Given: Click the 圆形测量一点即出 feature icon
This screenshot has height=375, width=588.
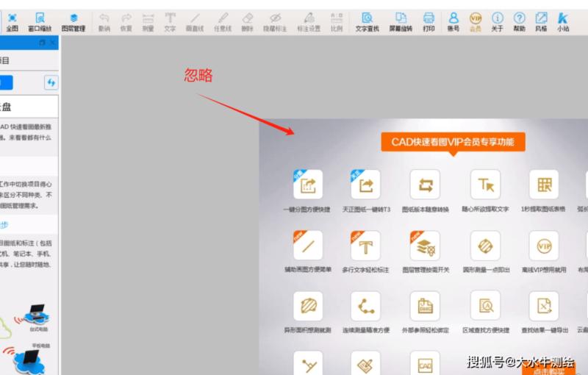Looking at the screenshot, I should coord(485,246).
